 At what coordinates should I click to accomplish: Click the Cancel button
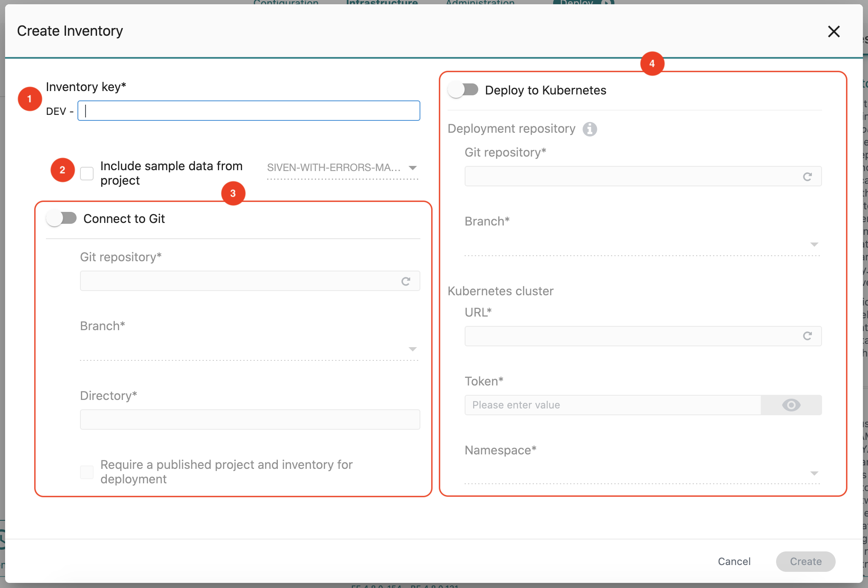pyautogui.click(x=734, y=561)
